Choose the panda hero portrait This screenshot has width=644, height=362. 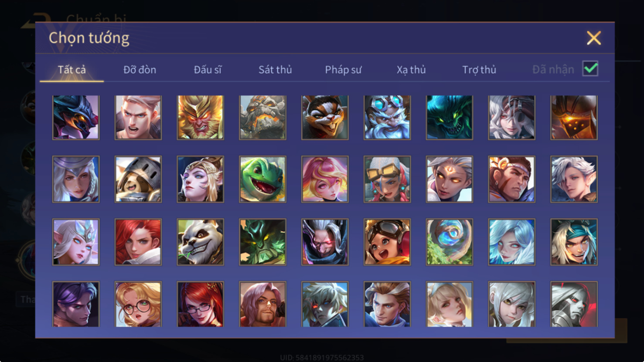pos(200,242)
